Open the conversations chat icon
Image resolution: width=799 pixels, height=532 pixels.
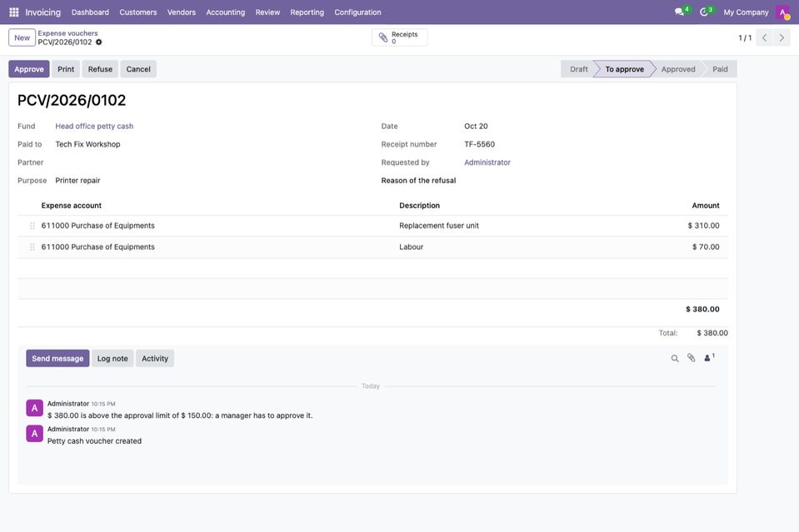point(679,12)
